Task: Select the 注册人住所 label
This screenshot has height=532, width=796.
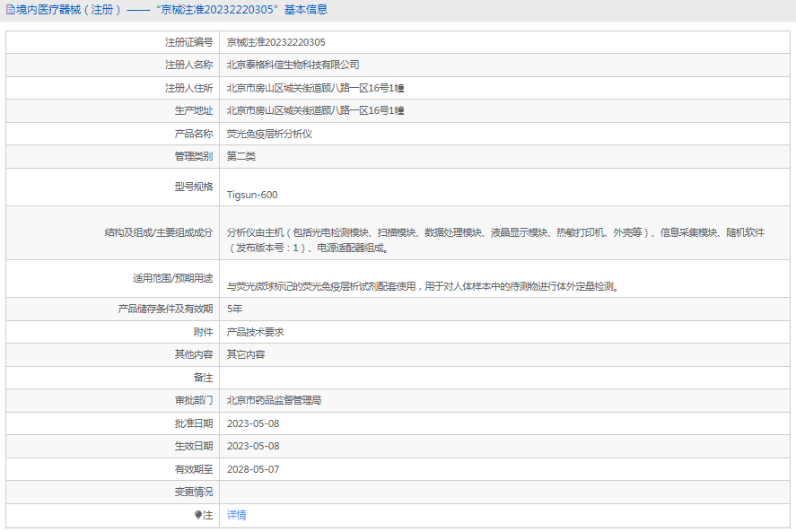Action: click(188, 88)
